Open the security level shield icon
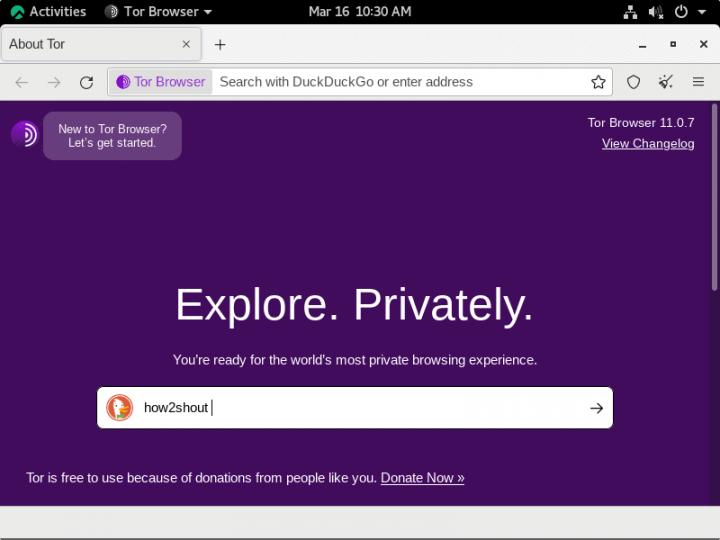Viewport: 720px width, 540px height. pyautogui.click(x=633, y=82)
